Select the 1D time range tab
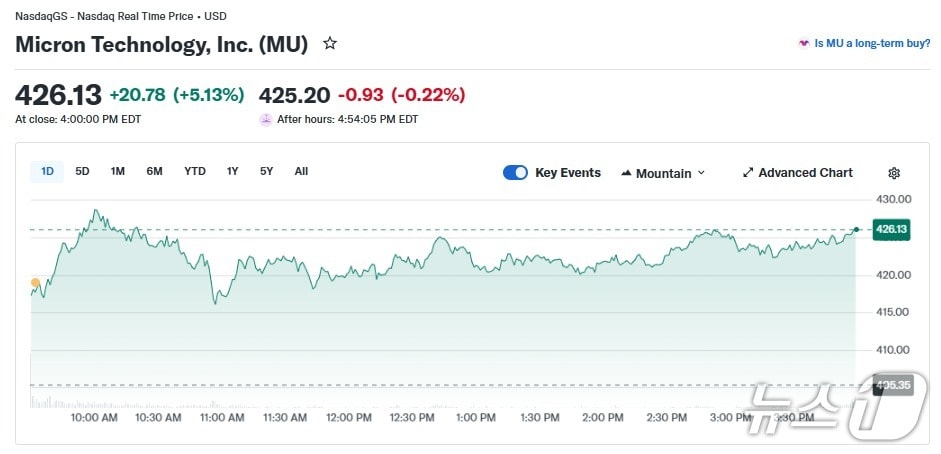The width and height of the screenshot is (941, 454). [x=47, y=171]
